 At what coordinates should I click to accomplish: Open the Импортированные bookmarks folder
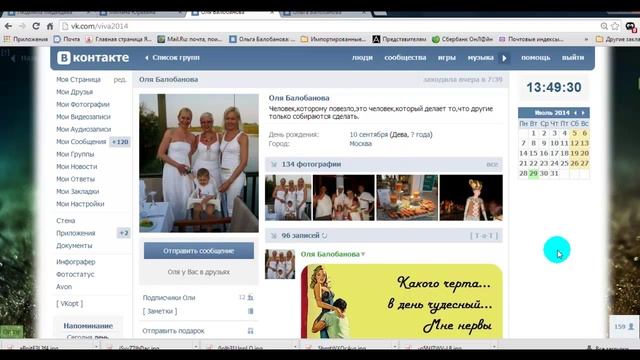coord(333,39)
